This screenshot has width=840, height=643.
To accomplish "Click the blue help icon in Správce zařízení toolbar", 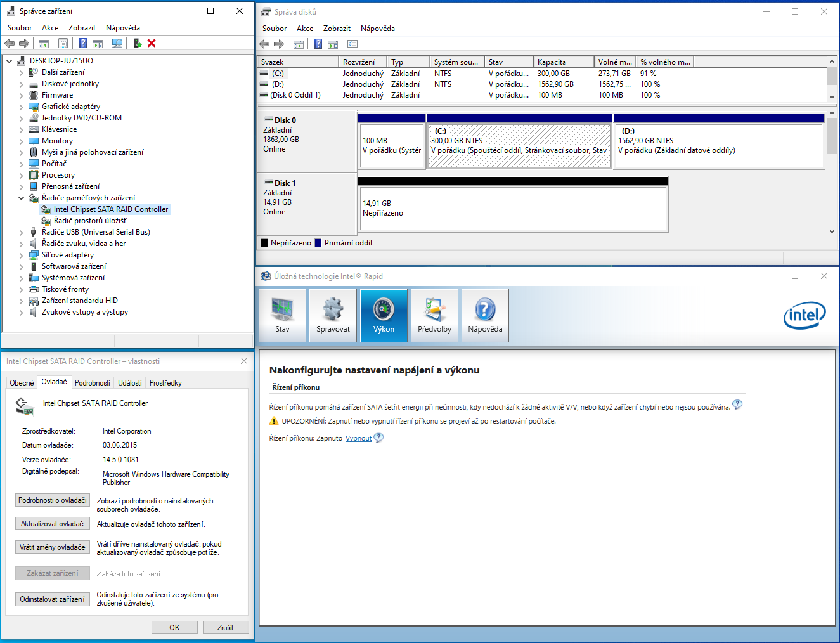I will pyautogui.click(x=82, y=43).
